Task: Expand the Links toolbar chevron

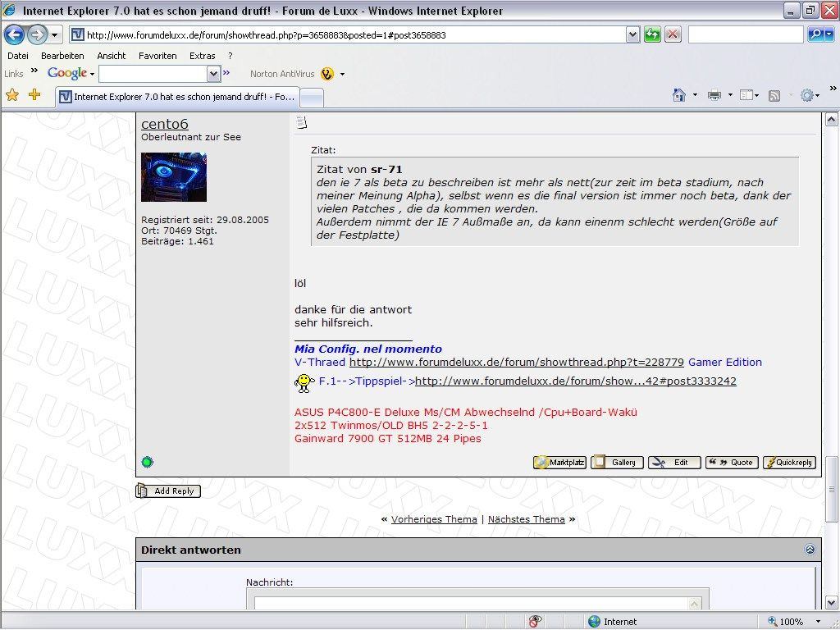Action: click(x=34, y=71)
